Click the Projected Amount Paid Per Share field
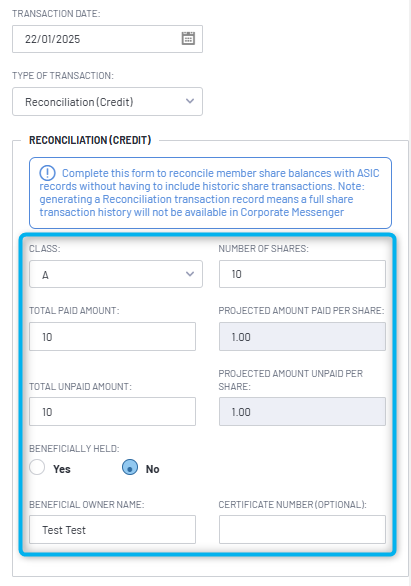 point(302,337)
